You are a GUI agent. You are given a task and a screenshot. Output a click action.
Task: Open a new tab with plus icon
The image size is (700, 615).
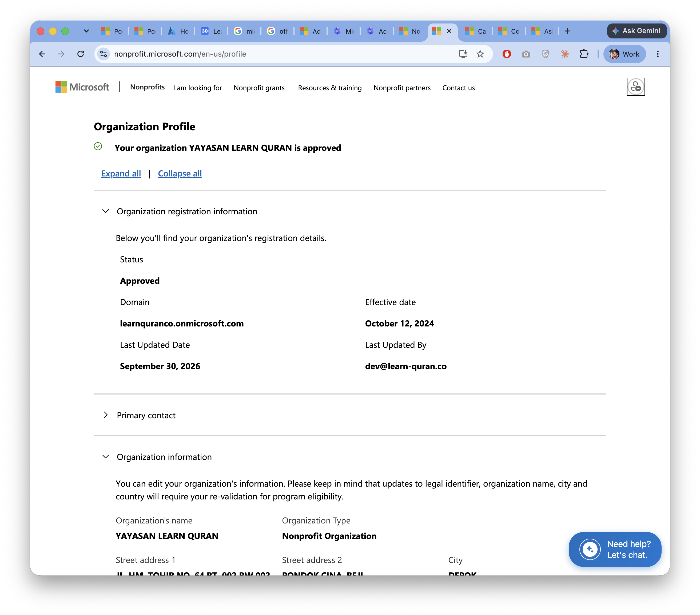[567, 31]
